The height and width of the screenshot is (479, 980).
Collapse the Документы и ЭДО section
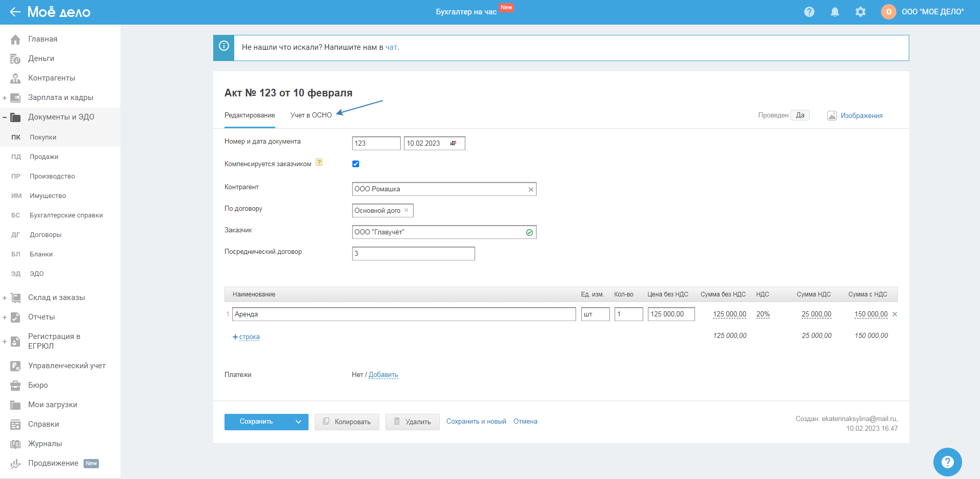(x=5, y=117)
